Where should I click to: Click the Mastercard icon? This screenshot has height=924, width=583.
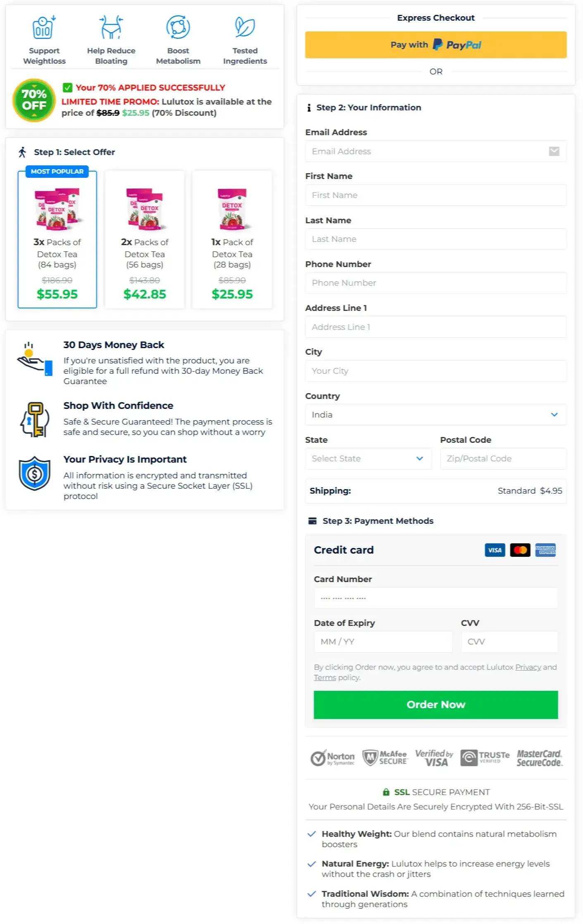click(520, 550)
